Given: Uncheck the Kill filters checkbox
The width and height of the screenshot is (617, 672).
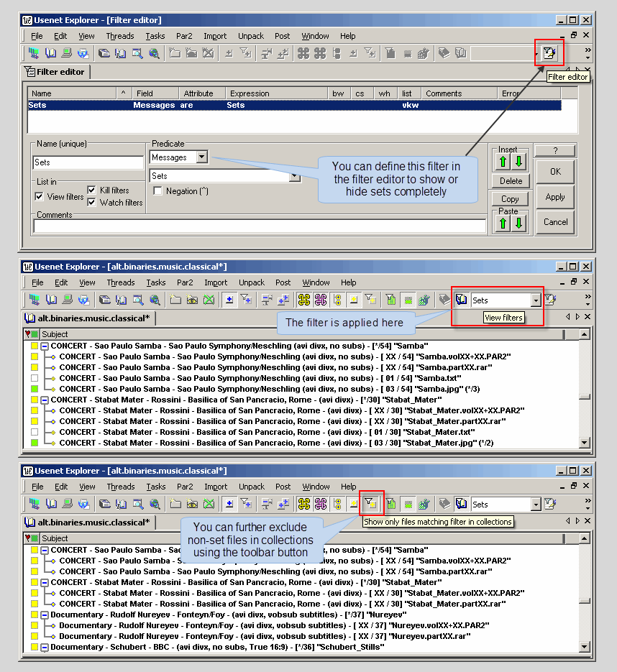Looking at the screenshot, I should [92, 190].
